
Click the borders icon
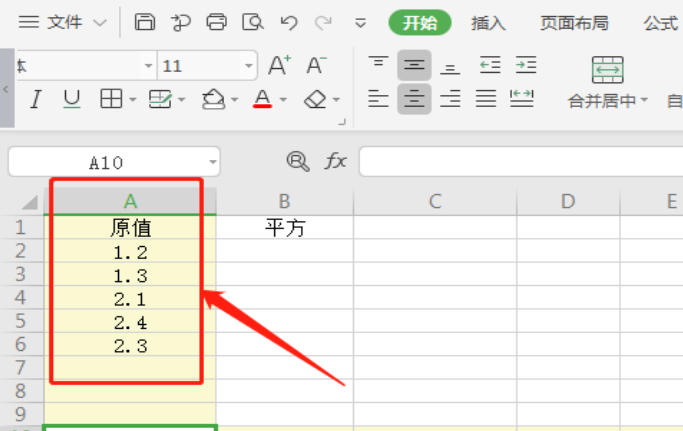[111, 99]
